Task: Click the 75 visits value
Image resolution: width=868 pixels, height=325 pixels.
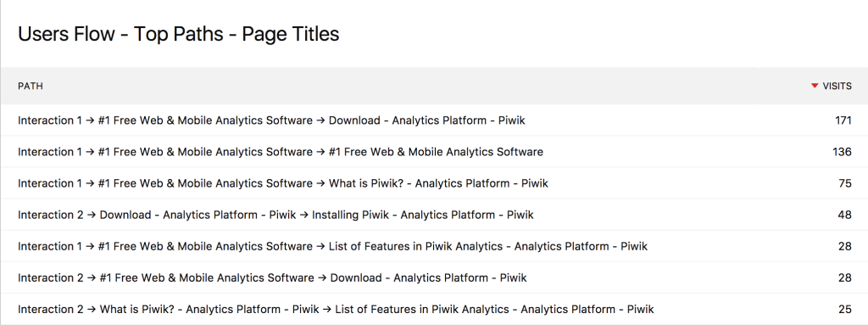Action: (845, 183)
